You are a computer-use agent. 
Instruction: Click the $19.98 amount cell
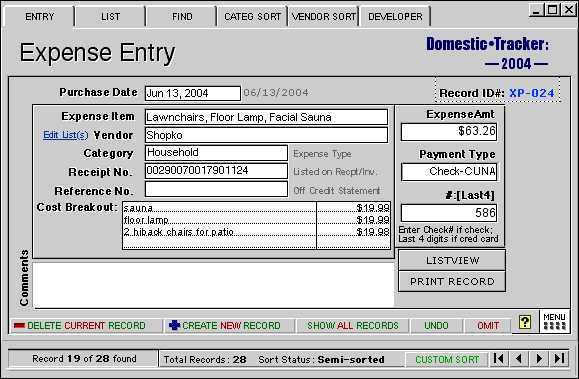click(353, 232)
